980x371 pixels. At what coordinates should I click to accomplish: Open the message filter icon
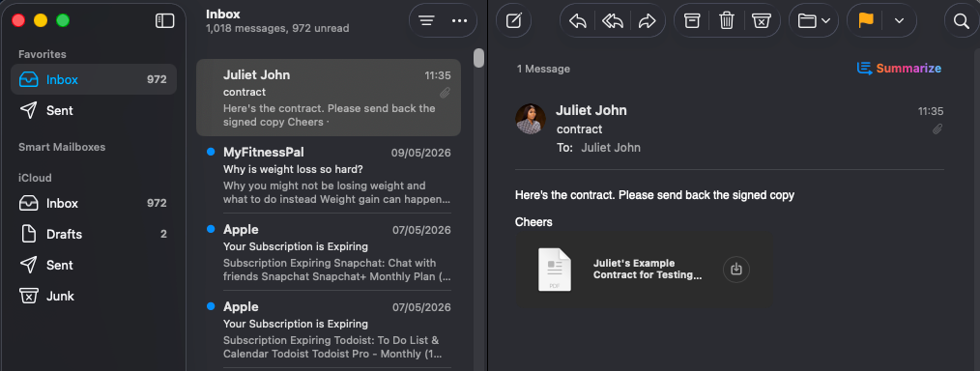coord(426,20)
